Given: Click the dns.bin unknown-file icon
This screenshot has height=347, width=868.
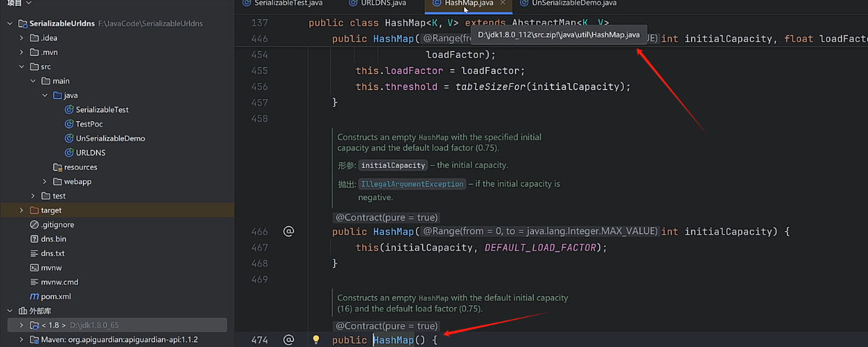Looking at the screenshot, I should tap(34, 239).
